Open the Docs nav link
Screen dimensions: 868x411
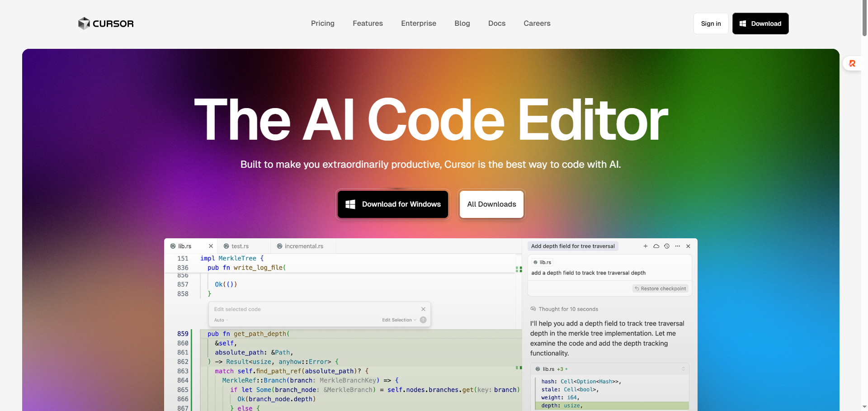(497, 24)
